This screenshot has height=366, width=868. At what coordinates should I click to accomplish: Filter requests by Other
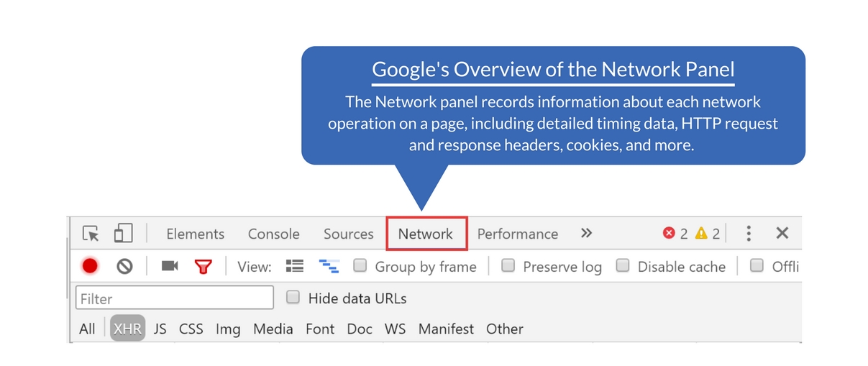pos(505,329)
